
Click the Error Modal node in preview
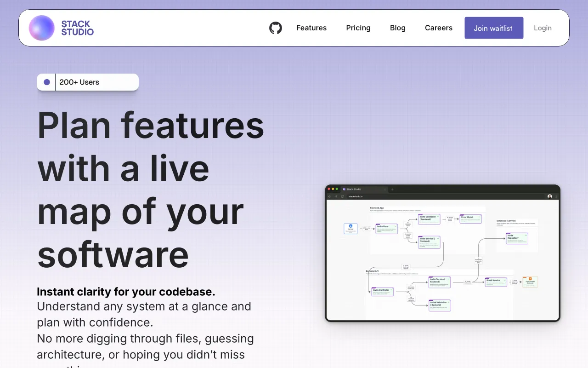point(471,218)
